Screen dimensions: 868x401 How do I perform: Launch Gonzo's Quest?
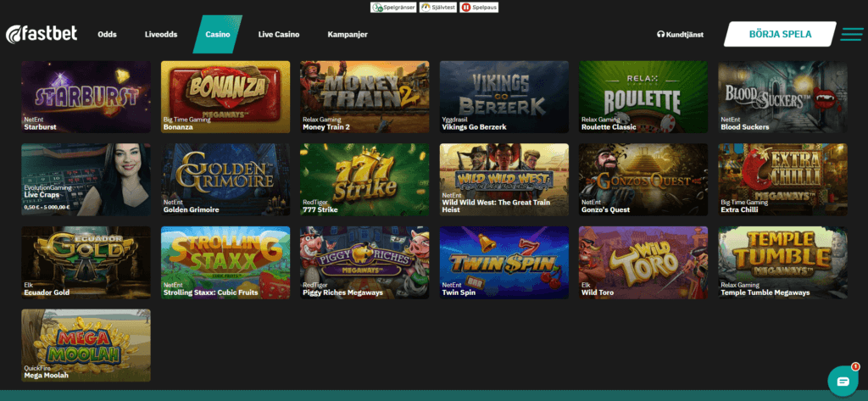[x=643, y=180]
